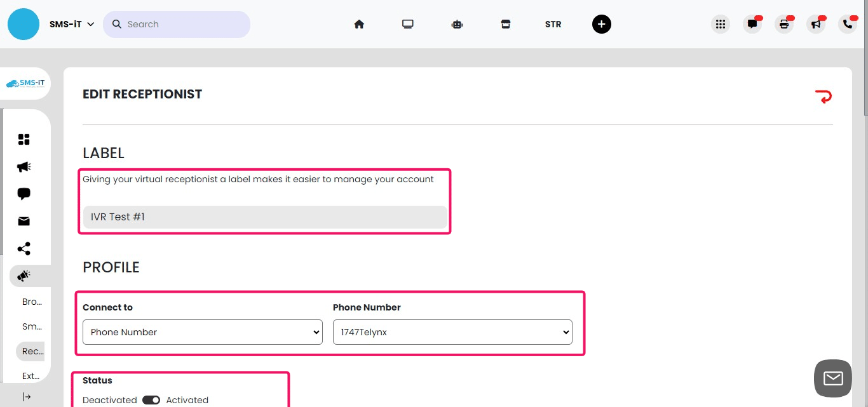Expand the SMS-iT workspace dropdown
The height and width of the screenshot is (407, 868).
click(x=72, y=23)
